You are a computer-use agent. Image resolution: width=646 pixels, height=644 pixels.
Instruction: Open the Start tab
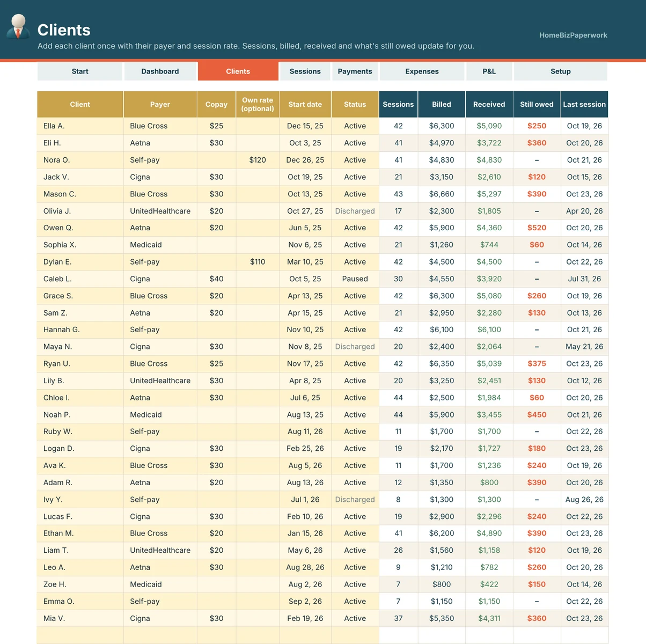pyautogui.click(x=80, y=71)
